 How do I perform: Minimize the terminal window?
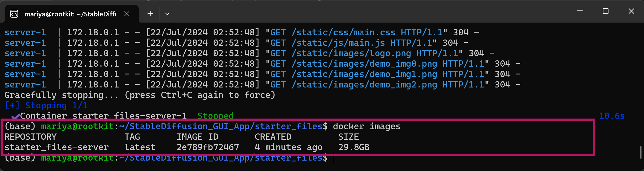tap(580, 11)
